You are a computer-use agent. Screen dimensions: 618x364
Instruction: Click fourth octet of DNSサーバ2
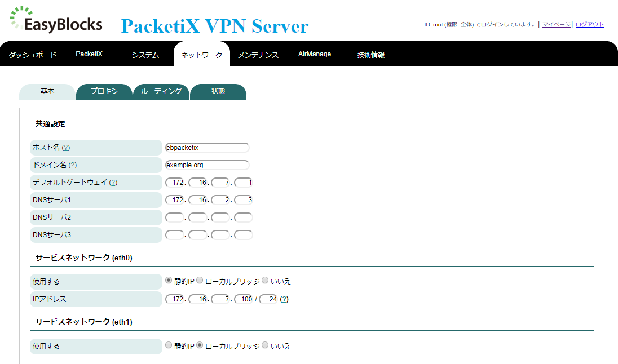pos(243,217)
